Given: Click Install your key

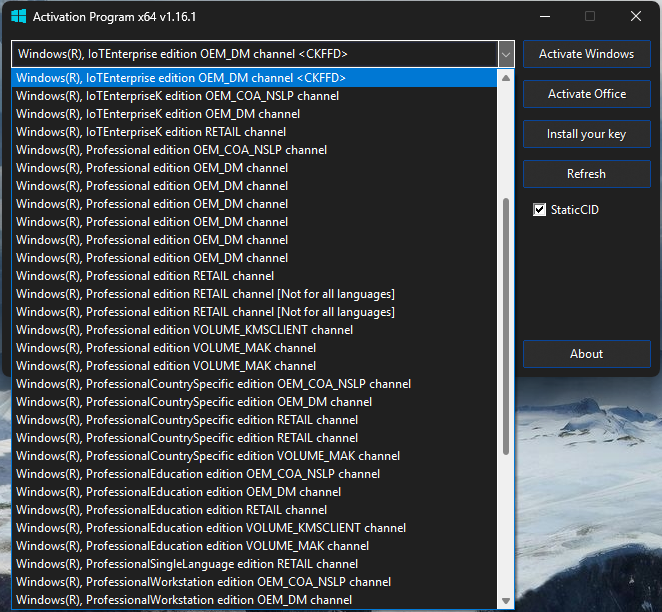Looking at the screenshot, I should [x=586, y=134].
